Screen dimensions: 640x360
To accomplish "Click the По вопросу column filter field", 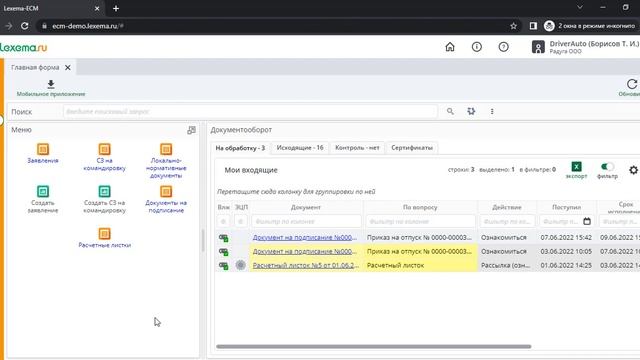I will [420, 221].
